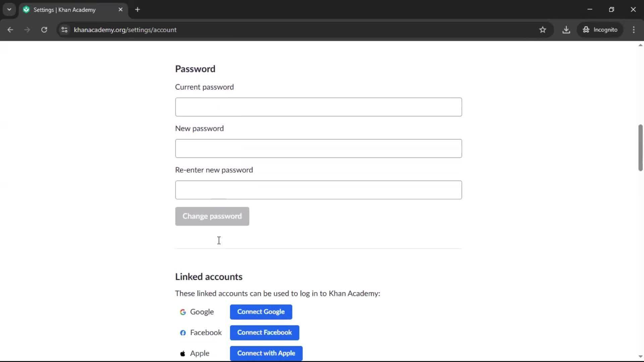Minimize the browser window

590,9
